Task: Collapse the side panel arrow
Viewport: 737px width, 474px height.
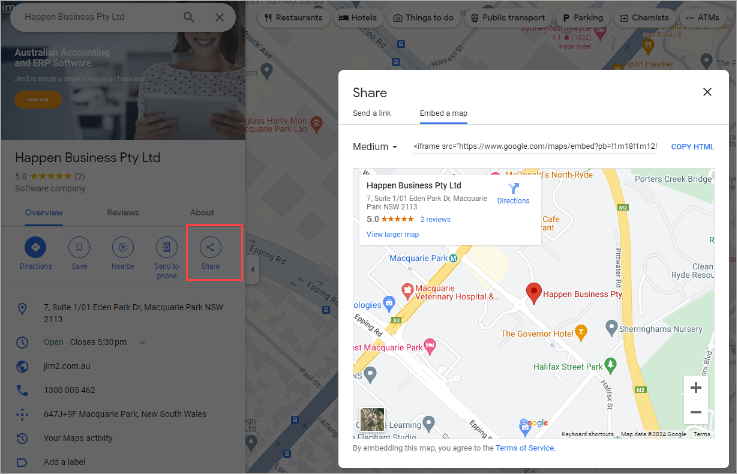Action: [x=252, y=269]
